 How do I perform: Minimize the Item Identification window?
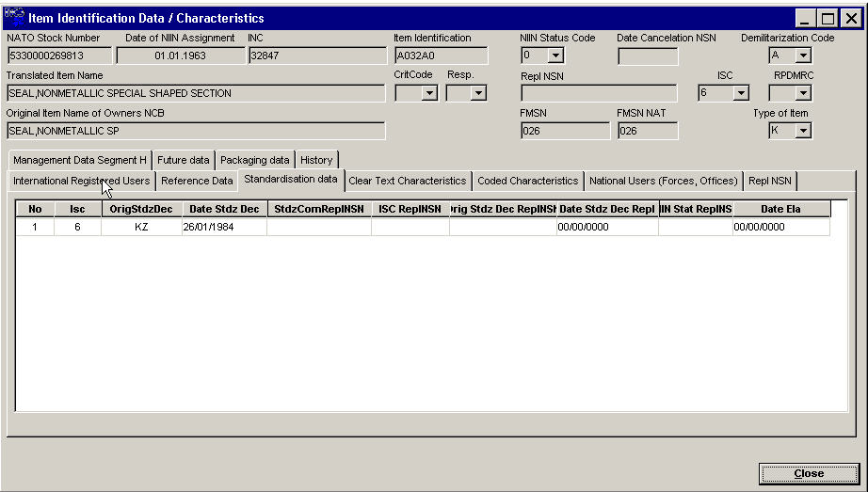point(805,18)
